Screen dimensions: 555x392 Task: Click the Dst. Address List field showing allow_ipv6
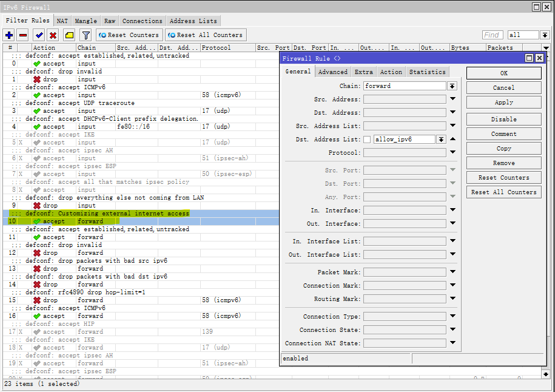point(404,140)
